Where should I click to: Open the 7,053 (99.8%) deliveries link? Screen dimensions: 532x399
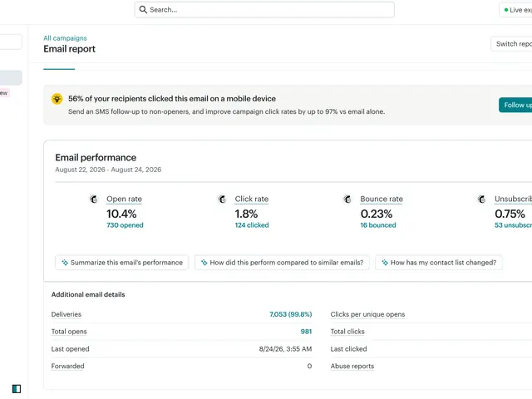290,314
